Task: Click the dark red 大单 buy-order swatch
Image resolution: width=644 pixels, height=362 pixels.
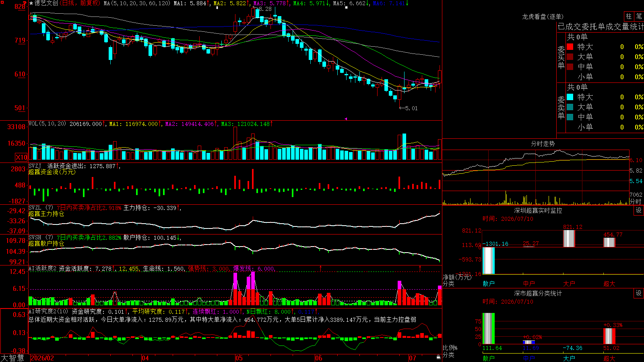Action: [x=570, y=57]
